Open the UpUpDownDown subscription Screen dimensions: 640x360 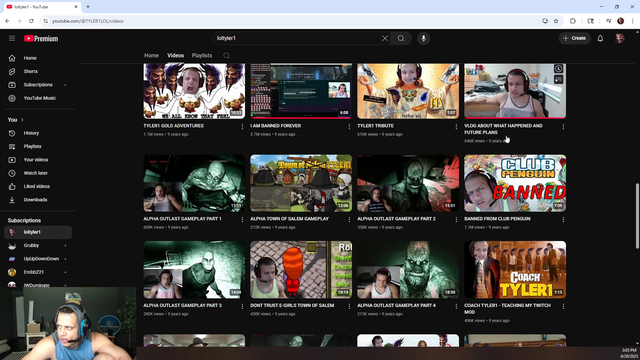point(38,259)
